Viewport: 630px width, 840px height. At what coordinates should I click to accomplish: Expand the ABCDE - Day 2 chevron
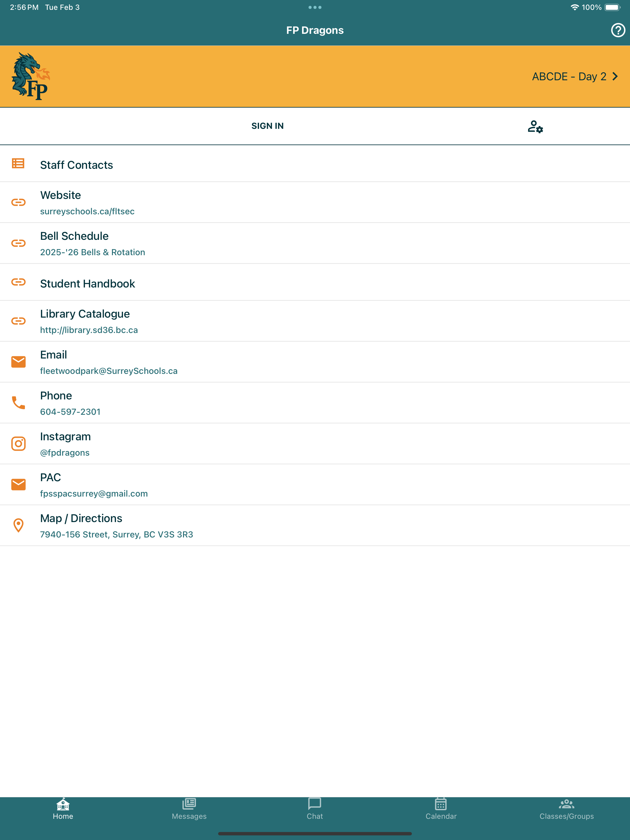[615, 76]
